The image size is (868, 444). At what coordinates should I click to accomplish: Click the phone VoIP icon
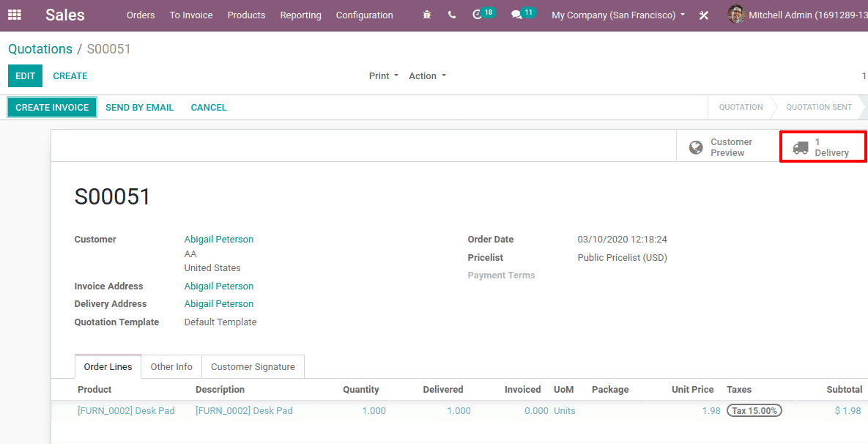pos(452,15)
